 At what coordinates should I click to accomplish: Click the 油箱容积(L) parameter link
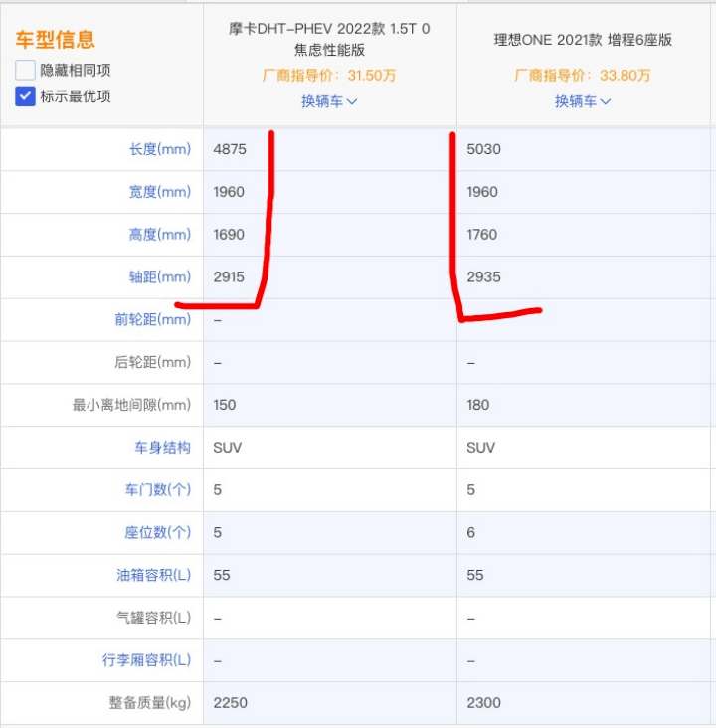[154, 575]
